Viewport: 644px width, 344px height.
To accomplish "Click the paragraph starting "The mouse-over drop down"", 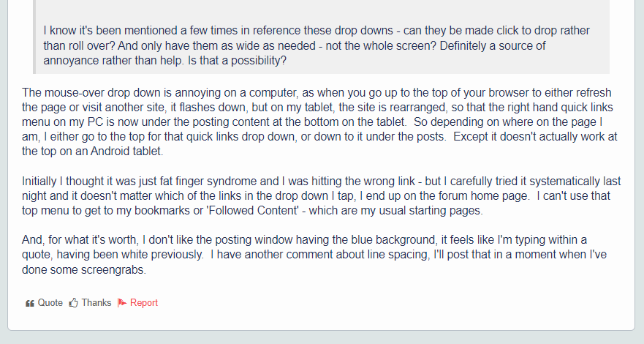I will click(319, 121).
